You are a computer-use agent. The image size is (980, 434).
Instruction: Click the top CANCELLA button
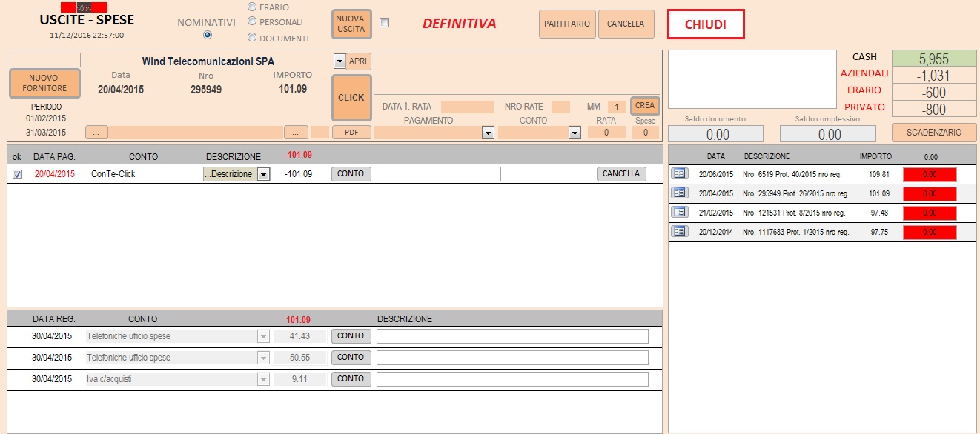[626, 24]
